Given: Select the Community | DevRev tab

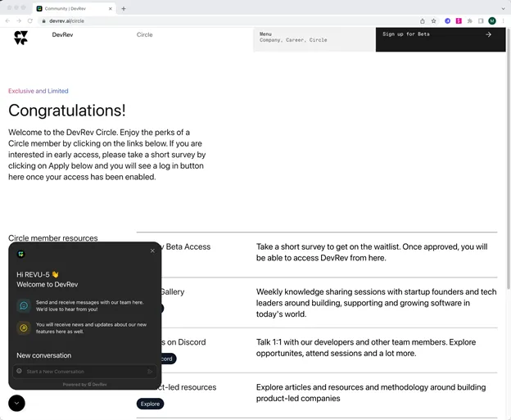Looking at the screenshot, I should tap(75, 9).
